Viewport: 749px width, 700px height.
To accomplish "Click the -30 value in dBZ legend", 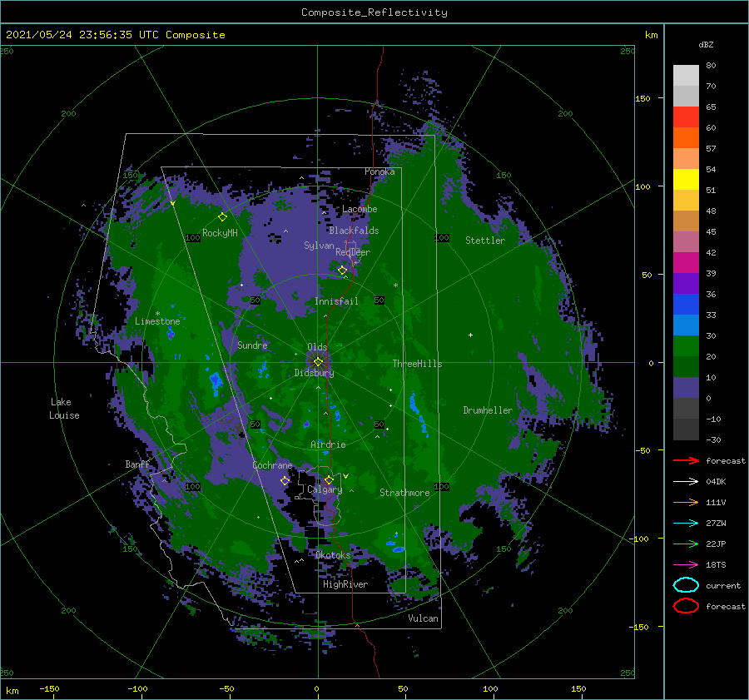I will click(713, 439).
